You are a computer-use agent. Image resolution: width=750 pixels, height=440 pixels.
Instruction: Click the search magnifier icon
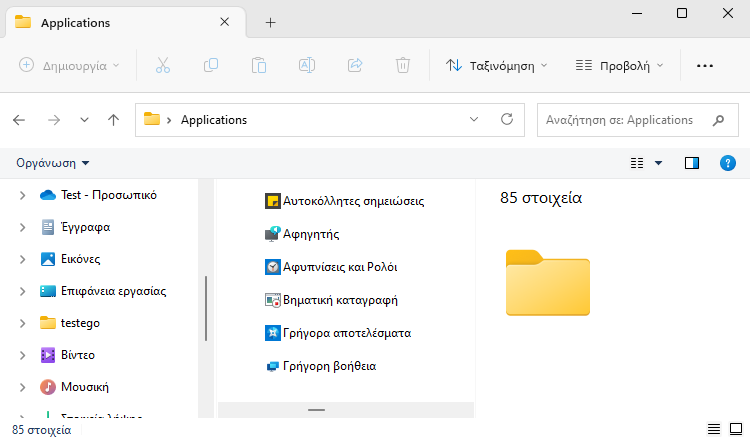[x=718, y=120]
